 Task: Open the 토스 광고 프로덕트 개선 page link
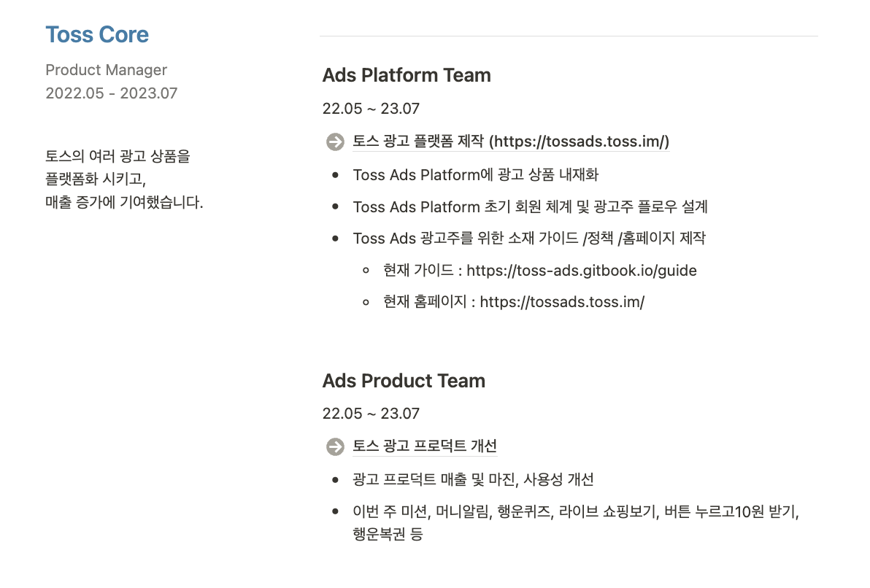425,446
